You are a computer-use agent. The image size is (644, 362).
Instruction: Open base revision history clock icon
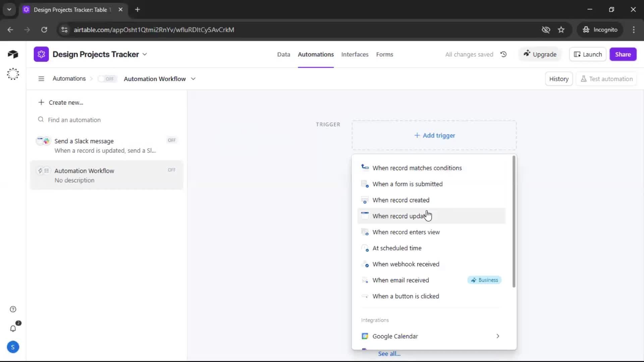[x=503, y=54]
